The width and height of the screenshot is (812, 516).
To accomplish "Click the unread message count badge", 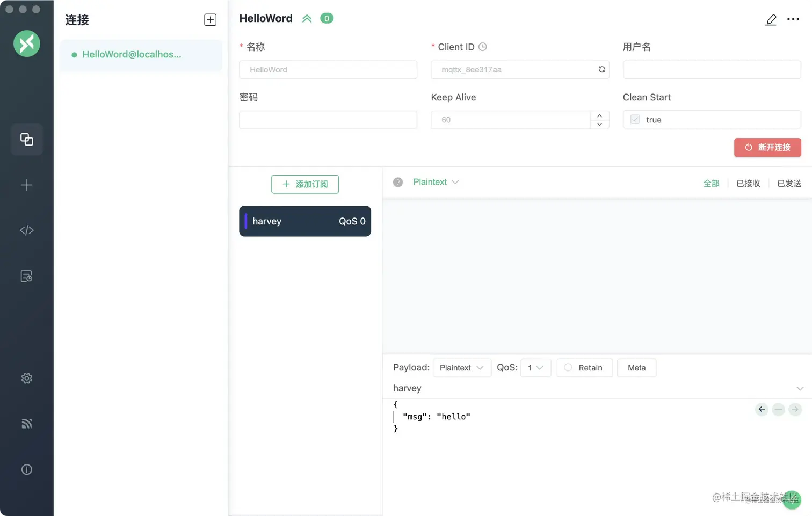I will point(327,18).
